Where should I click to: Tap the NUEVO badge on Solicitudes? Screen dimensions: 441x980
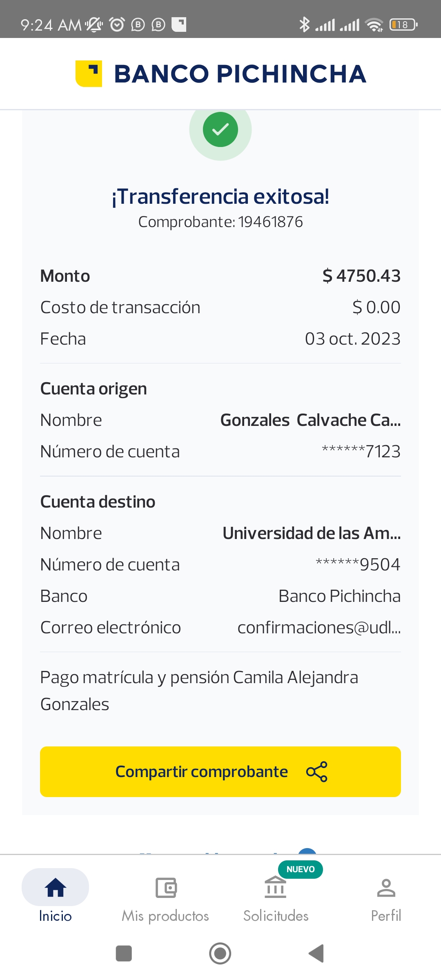[x=301, y=869]
